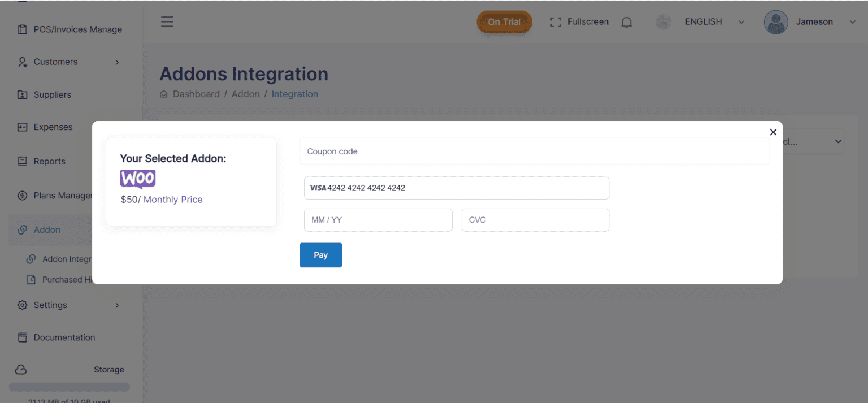868x403 pixels.
Task: Click the Fullscreen expand icon
Action: pyautogui.click(x=555, y=22)
